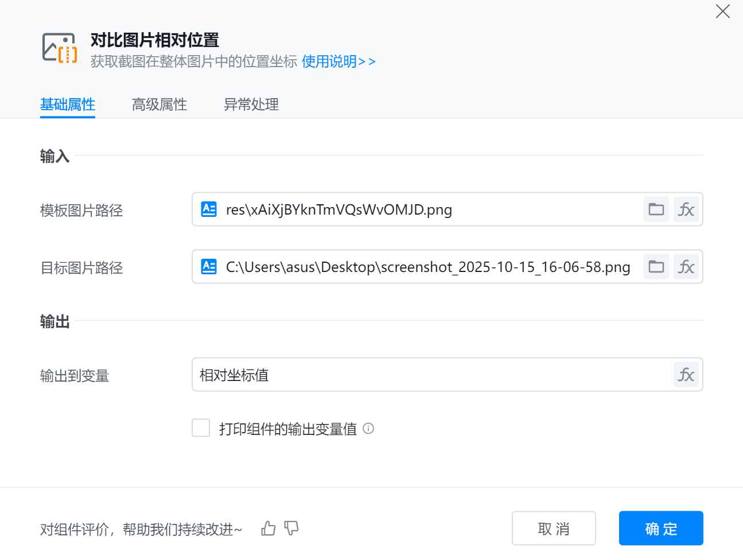Click info icon beside 打印组件的输出变量值
743x560 pixels.
368,429
